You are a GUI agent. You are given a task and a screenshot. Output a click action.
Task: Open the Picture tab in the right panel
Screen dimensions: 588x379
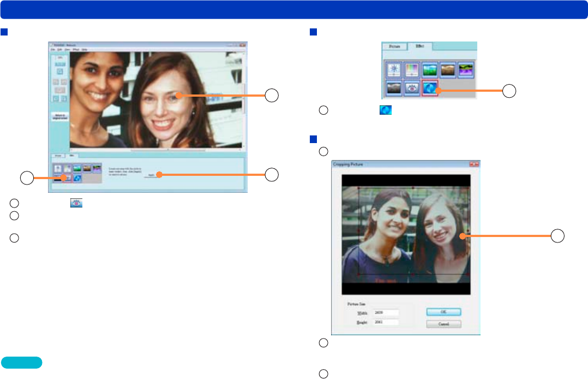click(x=394, y=46)
